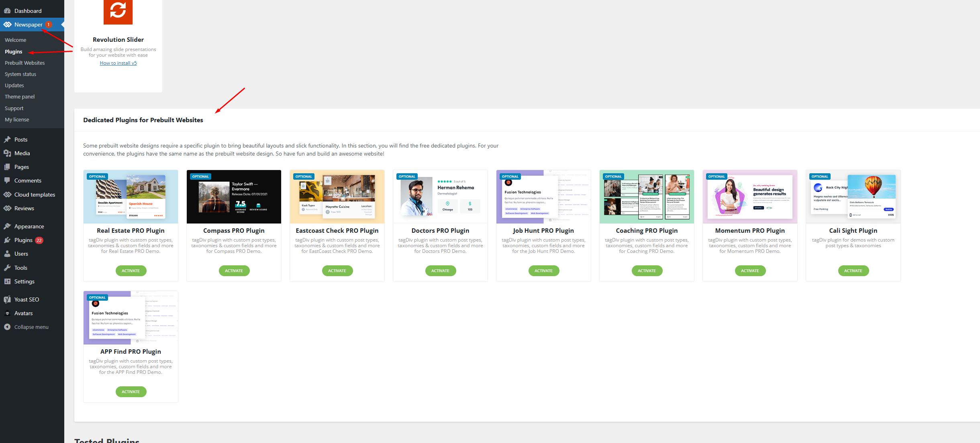Click the Job Hunt PRO Plugin title
Viewport: 980px width, 443px height.
point(543,231)
